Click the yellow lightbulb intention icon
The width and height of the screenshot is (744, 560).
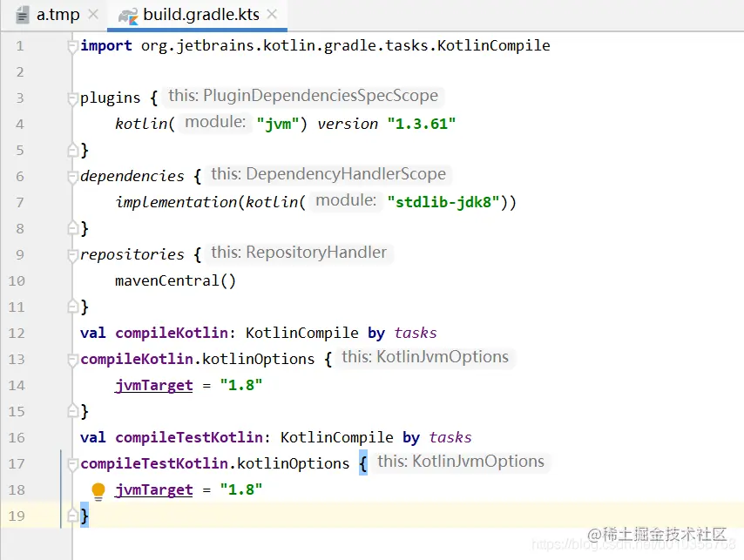98,491
